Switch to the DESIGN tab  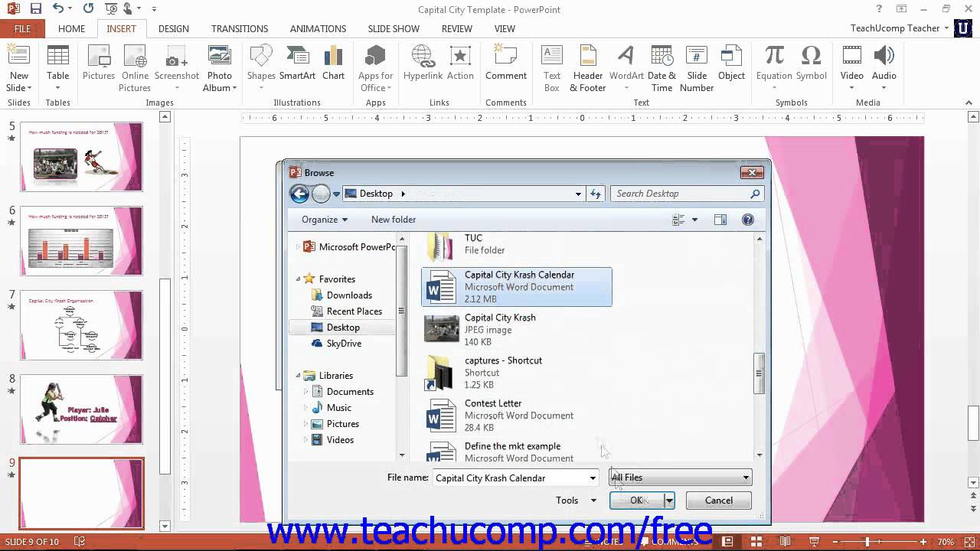click(x=174, y=28)
